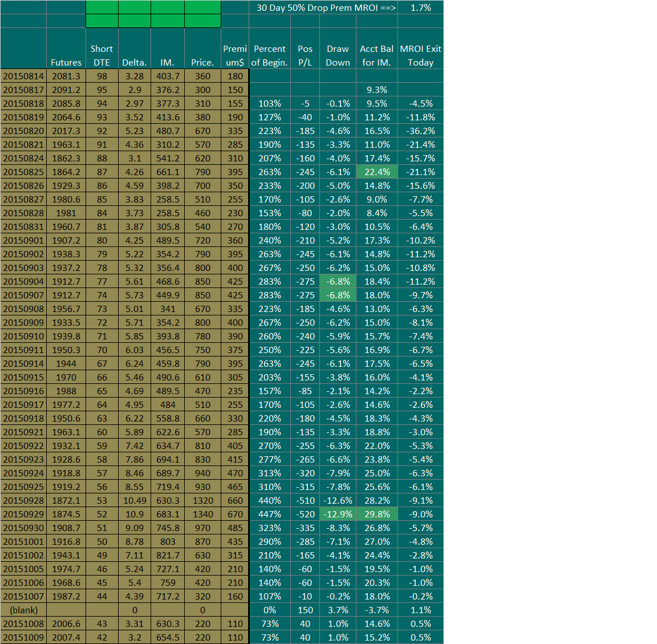Click the price cell 1340
The width and height of the screenshot is (657, 644).
(203, 515)
